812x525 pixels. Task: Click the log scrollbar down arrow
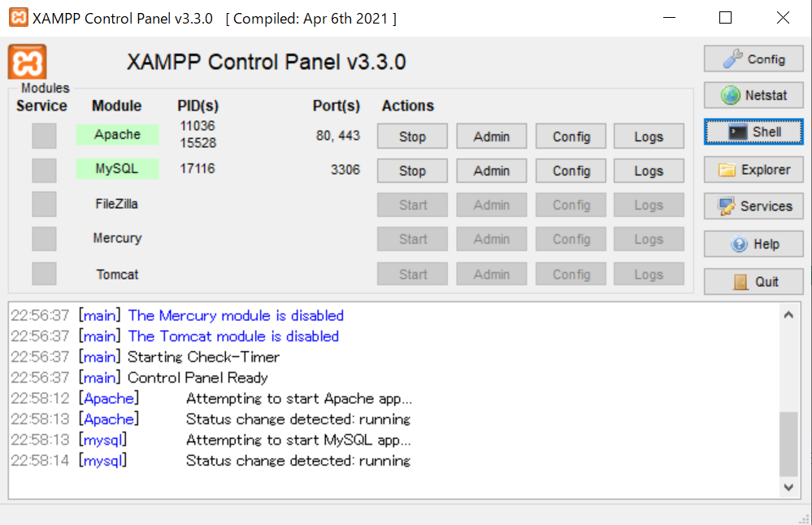(x=788, y=487)
